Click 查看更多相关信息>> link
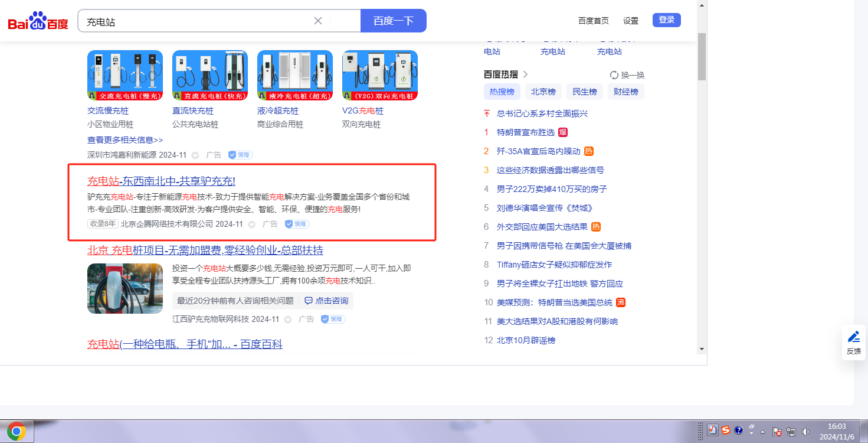The height and width of the screenshot is (443, 868). [x=125, y=140]
